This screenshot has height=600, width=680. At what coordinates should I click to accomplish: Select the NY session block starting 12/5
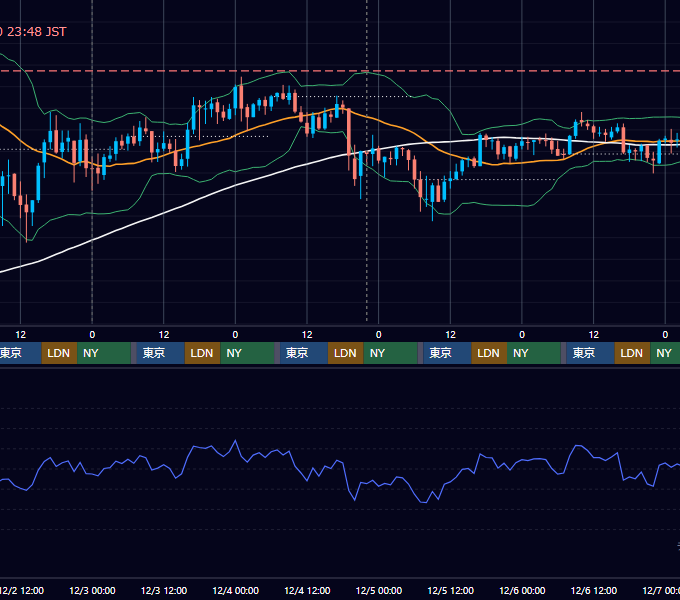pyautogui.click(x=534, y=353)
